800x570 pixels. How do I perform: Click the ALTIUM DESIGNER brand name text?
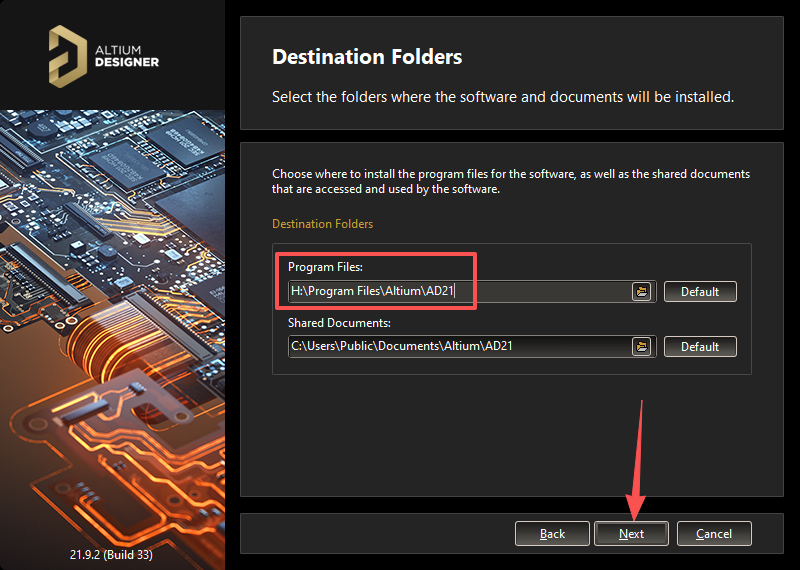[x=128, y=55]
